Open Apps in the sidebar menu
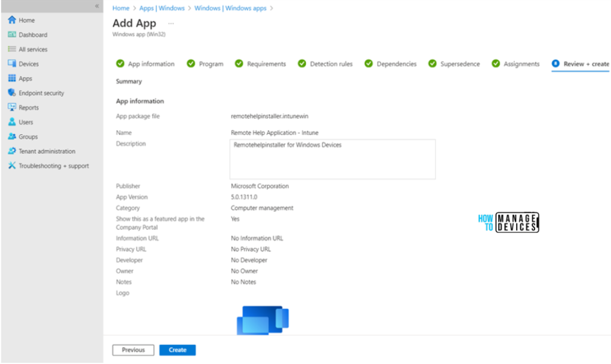611x364 pixels. tap(25, 78)
